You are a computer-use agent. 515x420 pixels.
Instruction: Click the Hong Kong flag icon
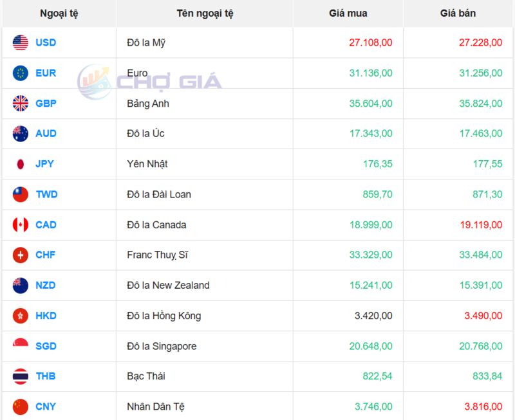point(21,316)
